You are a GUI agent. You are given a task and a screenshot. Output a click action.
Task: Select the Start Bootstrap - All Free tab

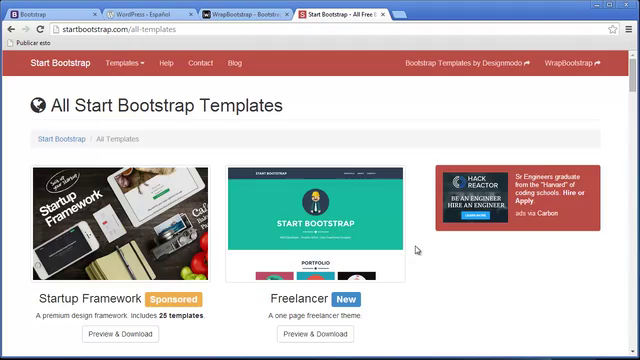[342, 14]
